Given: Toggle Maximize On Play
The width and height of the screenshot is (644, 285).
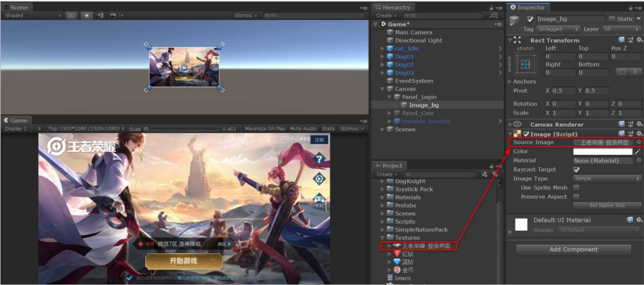Looking at the screenshot, I should pos(265,129).
